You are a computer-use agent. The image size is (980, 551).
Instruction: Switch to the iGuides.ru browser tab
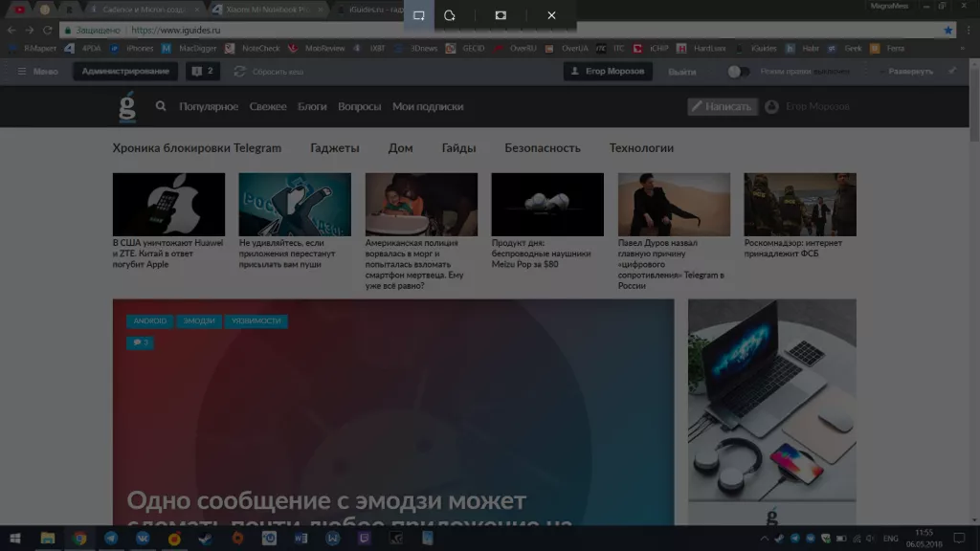[x=373, y=10]
